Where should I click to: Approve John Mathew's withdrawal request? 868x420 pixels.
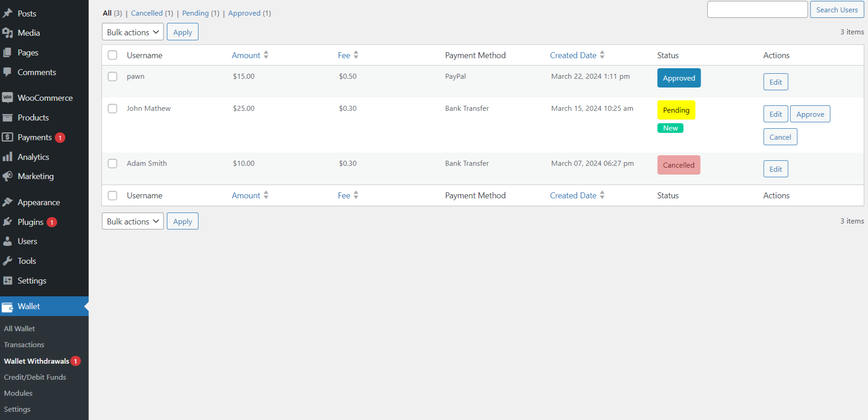(810, 114)
